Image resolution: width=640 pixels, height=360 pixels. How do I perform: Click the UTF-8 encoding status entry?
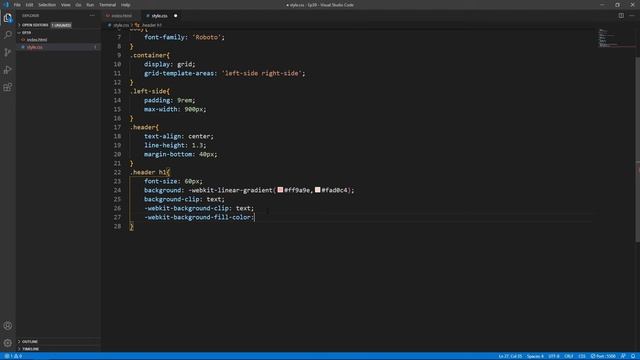click(554, 356)
